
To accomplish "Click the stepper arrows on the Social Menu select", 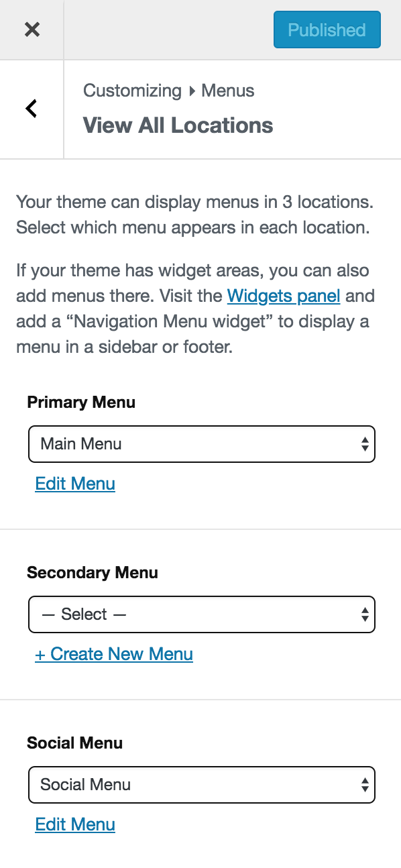I will tap(364, 785).
